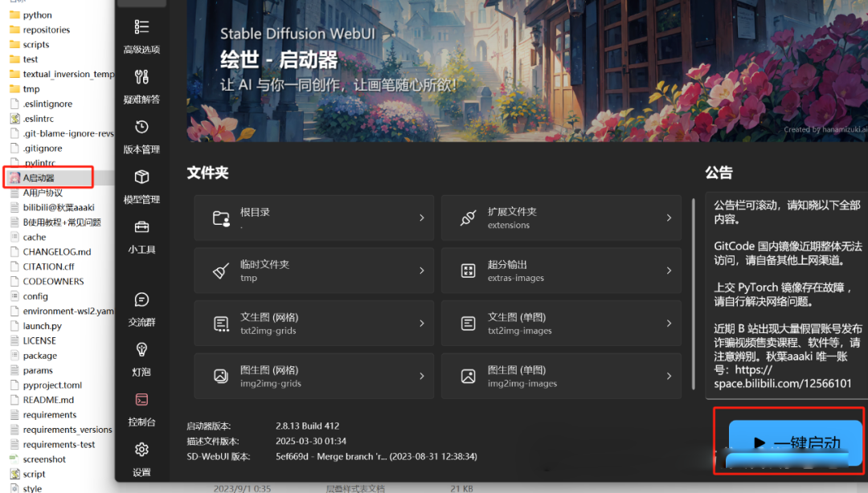Viewport: 868px width, 493px height.
Task: Click the 2.8.13 Build 412 version text
Action: point(307,426)
